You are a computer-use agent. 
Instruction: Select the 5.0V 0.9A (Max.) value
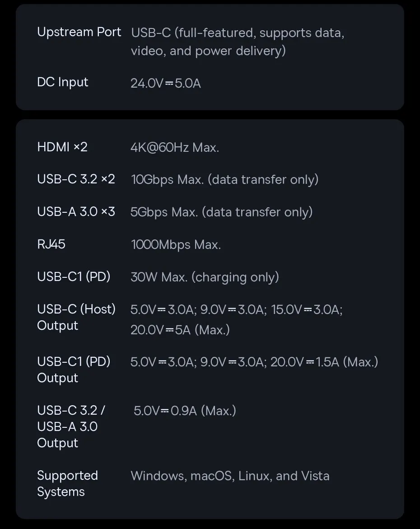coord(185,411)
